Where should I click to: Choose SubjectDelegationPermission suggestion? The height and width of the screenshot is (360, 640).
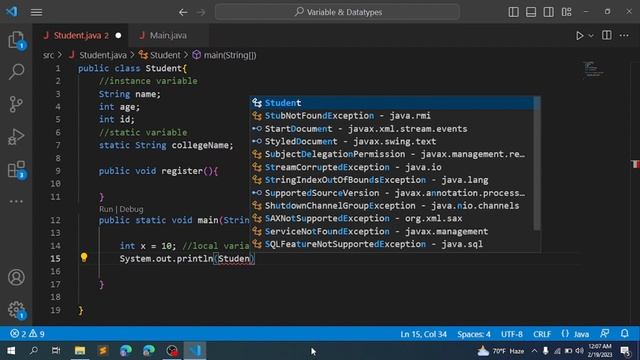[392, 154]
